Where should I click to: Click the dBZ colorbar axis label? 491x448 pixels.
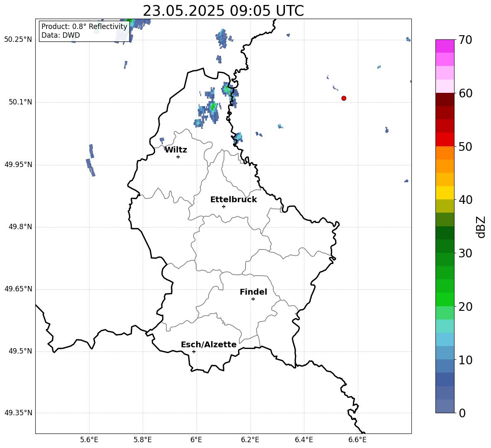pyautogui.click(x=481, y=227)
